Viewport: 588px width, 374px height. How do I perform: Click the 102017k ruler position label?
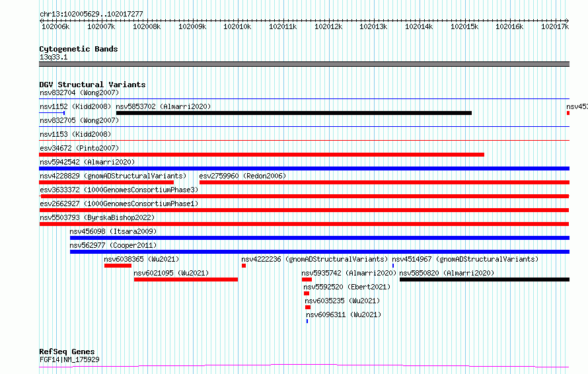[x=555, y=26]
